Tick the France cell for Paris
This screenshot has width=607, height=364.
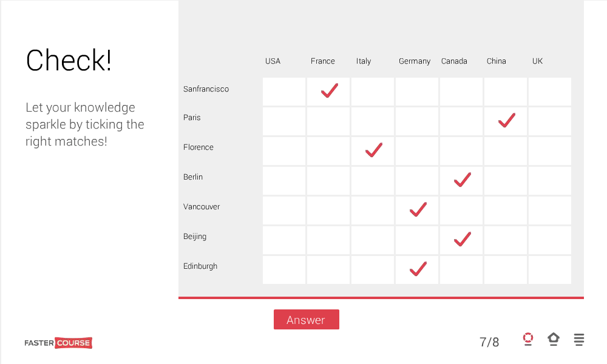pos(328,121)
